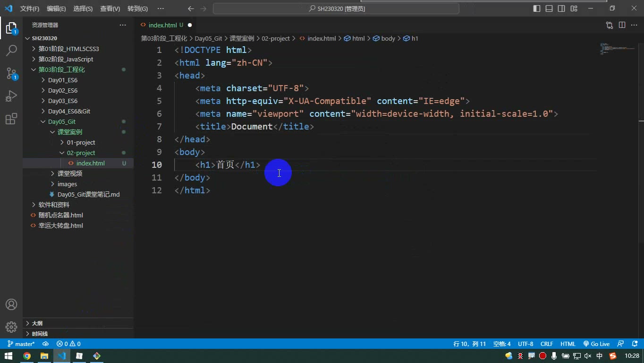Open the 查看(V) menu
Viewport: 644px width, 363px height.
click(110, 9)
